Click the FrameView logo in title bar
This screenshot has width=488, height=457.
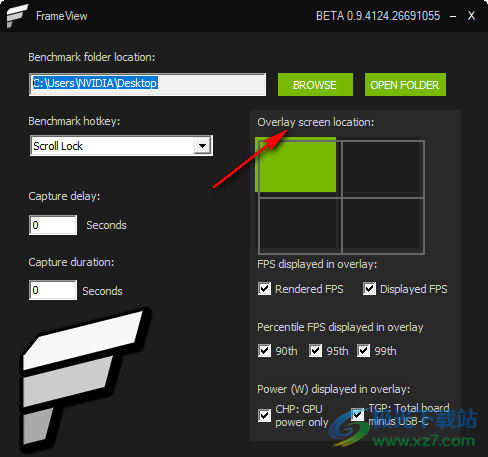coord(17,16)
